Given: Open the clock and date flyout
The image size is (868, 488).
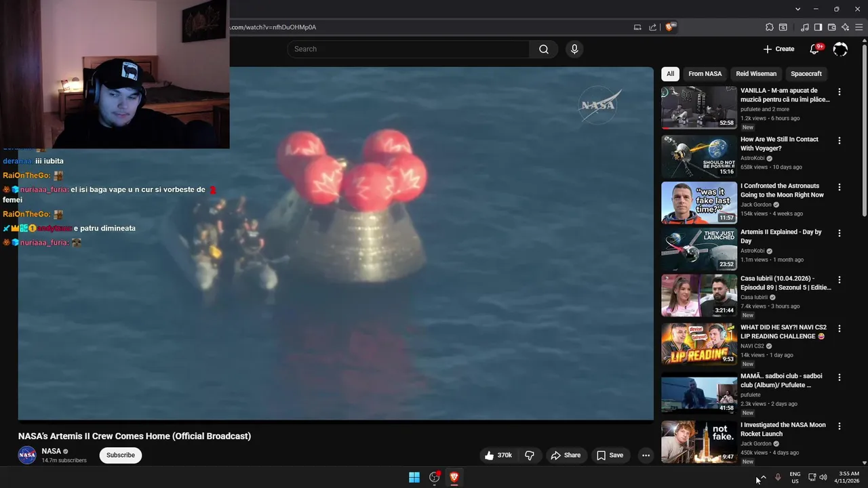Looking at the screenshot, I should coord(847,477).
